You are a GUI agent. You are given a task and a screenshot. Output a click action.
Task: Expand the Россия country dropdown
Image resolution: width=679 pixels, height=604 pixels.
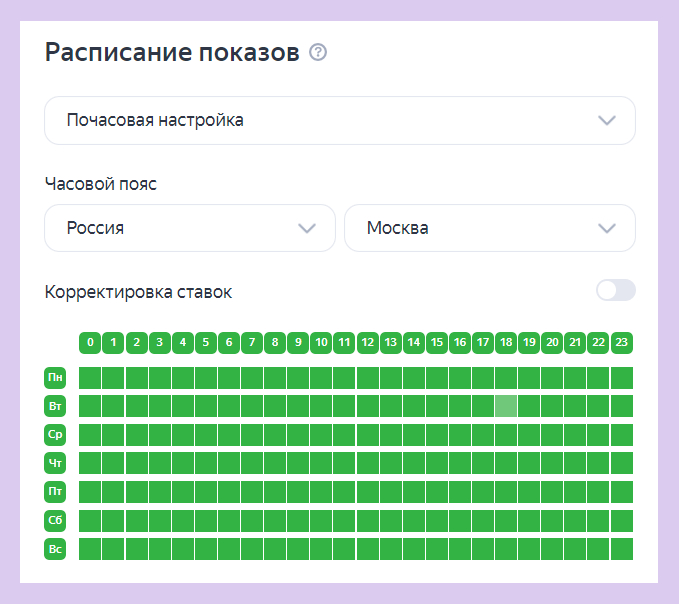(190, 228)
